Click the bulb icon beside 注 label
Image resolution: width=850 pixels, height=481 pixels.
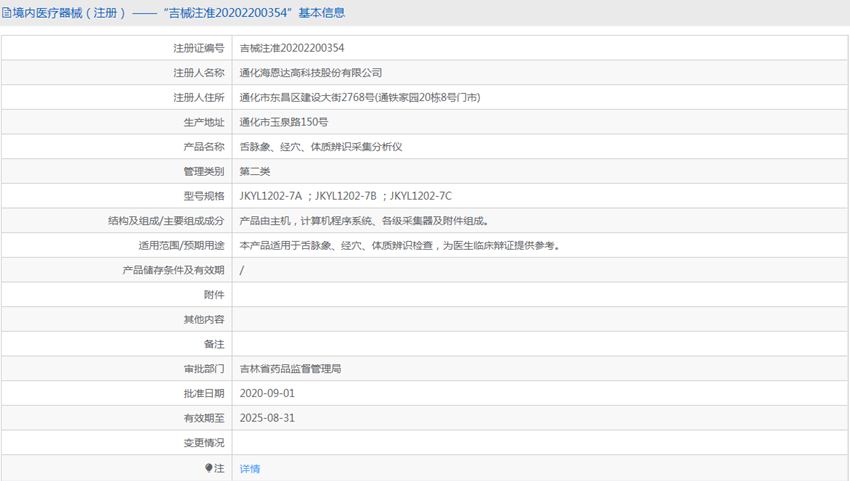click(x=208, y=468)
